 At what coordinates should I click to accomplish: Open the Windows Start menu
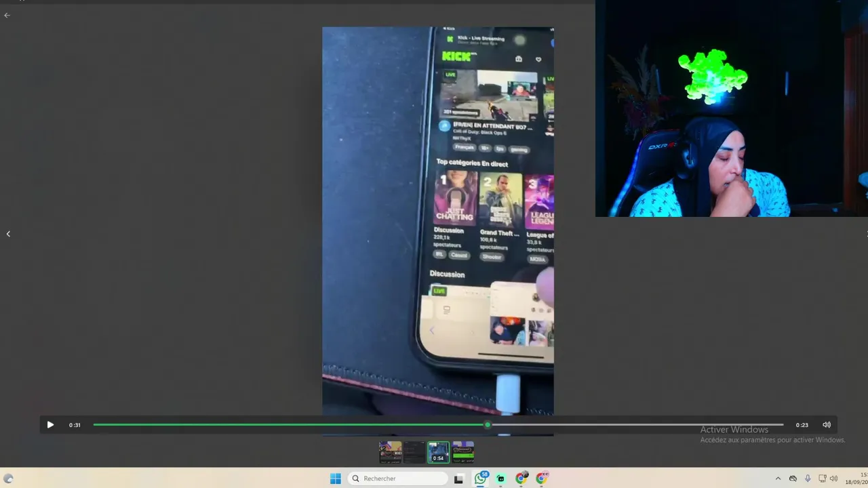pos(336,479)
